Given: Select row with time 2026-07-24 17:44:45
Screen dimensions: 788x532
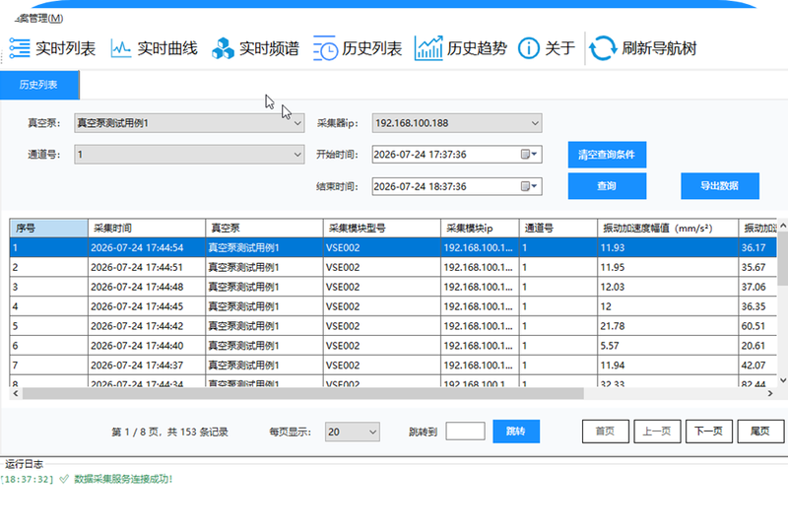Looking at the screenshot, I should (x=393, y=306).
